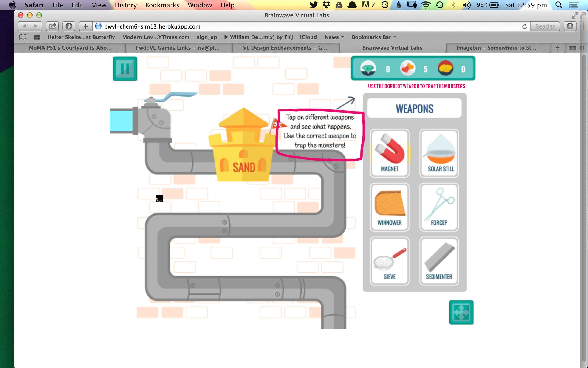Open the Edit menu

(77, 5)
